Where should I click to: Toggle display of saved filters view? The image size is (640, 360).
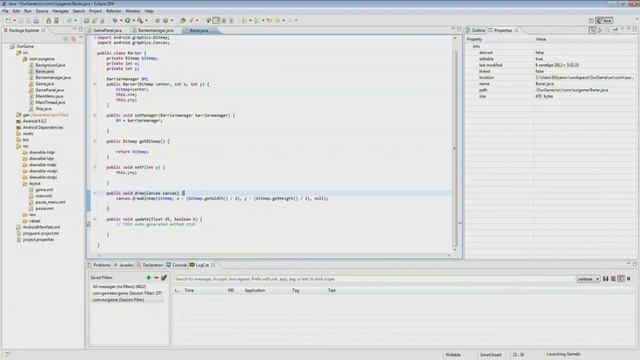[621, 279]
